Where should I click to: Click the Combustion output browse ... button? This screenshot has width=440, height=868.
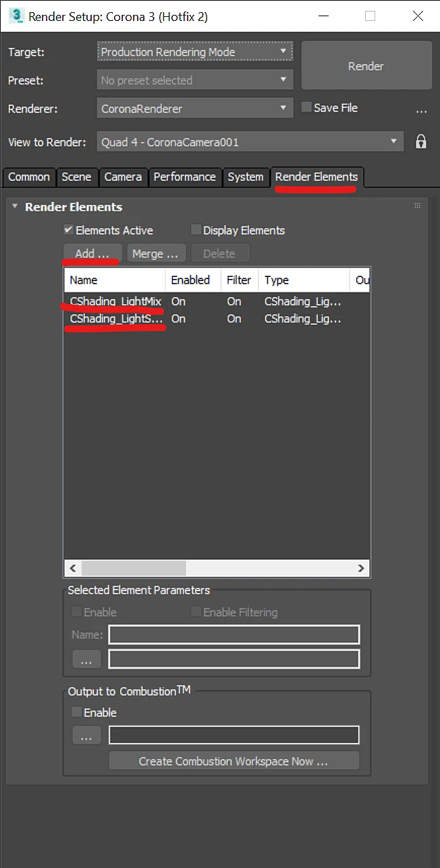86,736
